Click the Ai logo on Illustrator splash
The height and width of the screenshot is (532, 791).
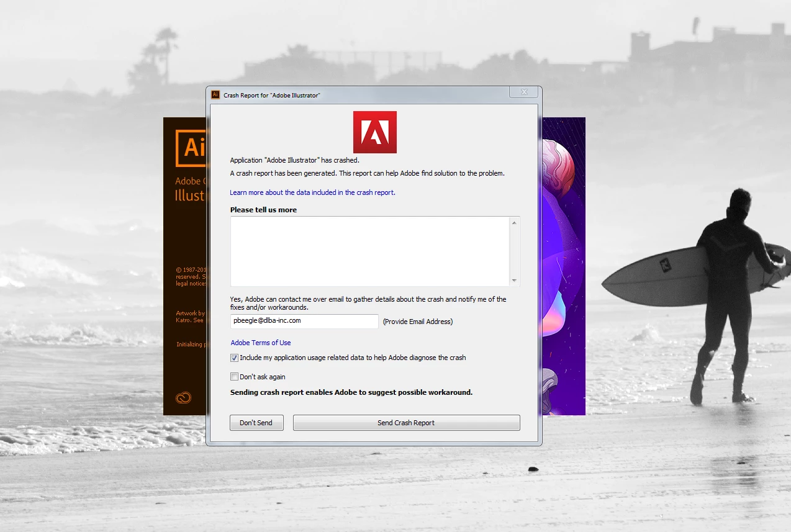[x=191, y=148]
